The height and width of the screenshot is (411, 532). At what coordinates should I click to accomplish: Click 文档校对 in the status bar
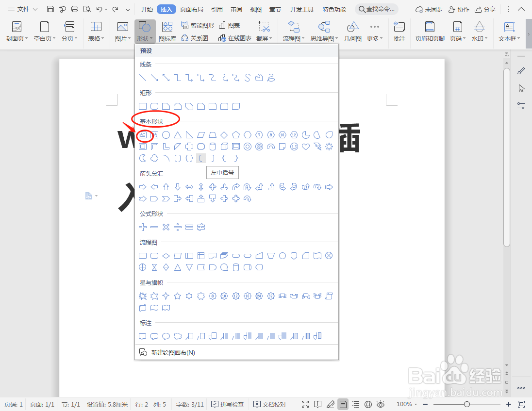[x=270, y=404]
